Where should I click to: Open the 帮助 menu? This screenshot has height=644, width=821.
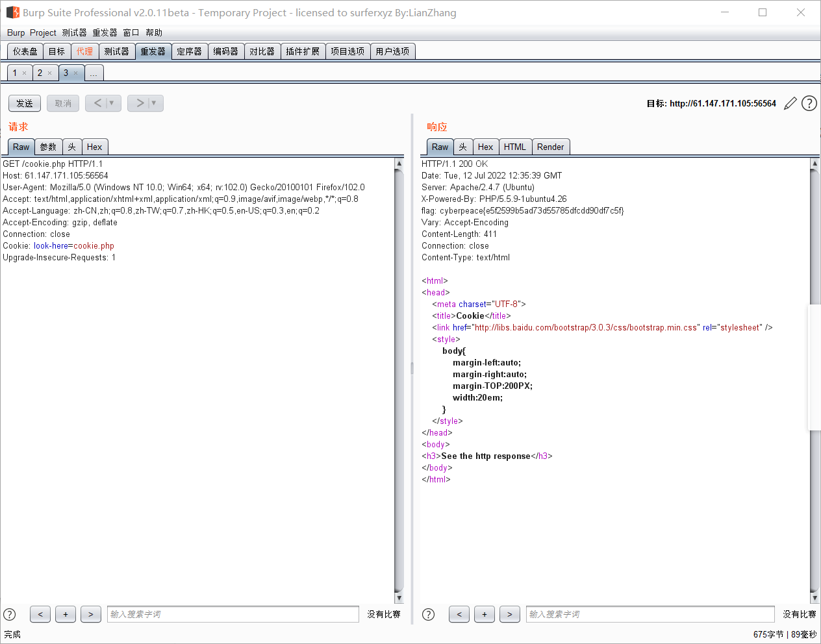click(154, 32)
